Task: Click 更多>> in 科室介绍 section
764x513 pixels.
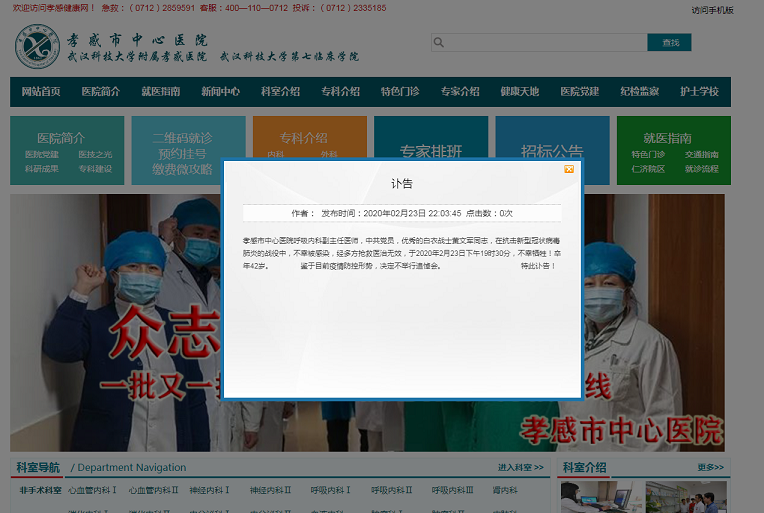Action: point(710,468)
